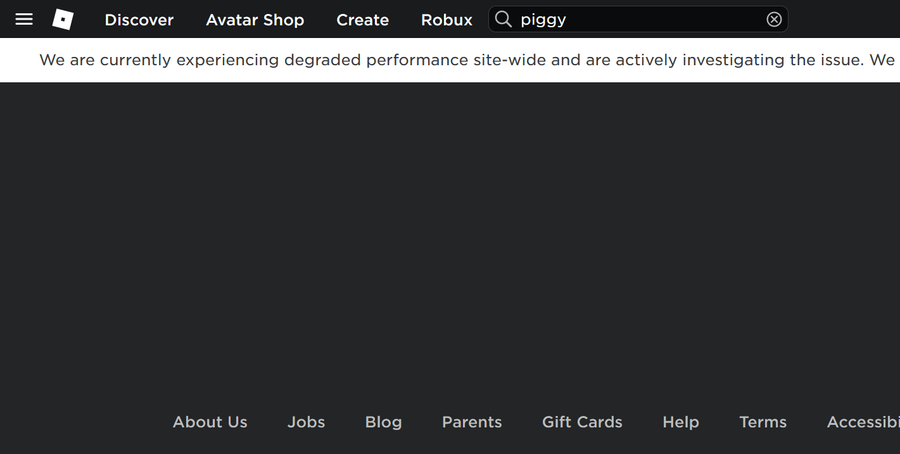Click the degraded performance notice banner
This screenshot has height=454, width=900.
click(450, 60)
